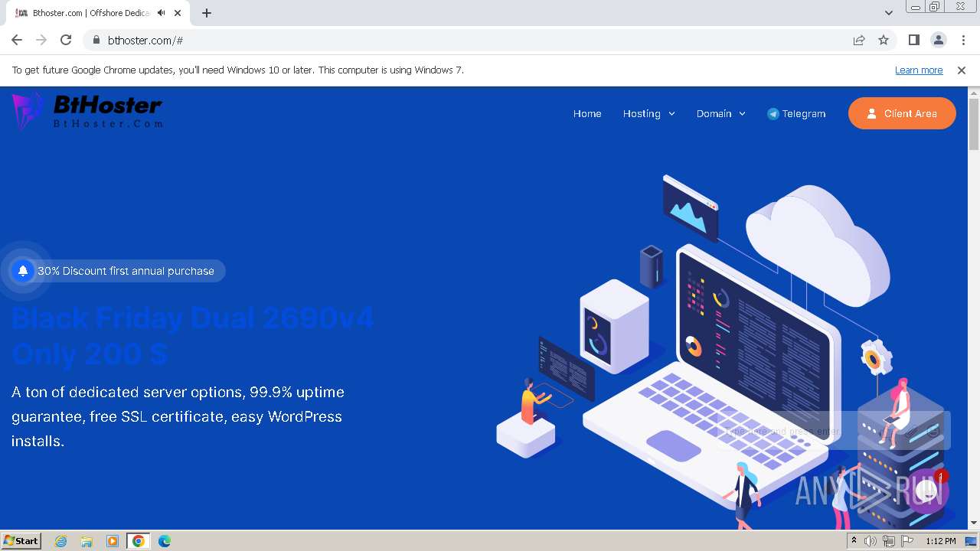
Task: Expand the Hosting dropdown menu
Action: click(x=648, y=113)
